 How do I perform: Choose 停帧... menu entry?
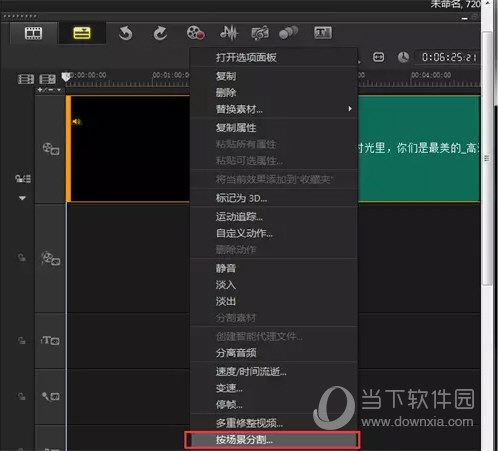(x=274, y=405)
